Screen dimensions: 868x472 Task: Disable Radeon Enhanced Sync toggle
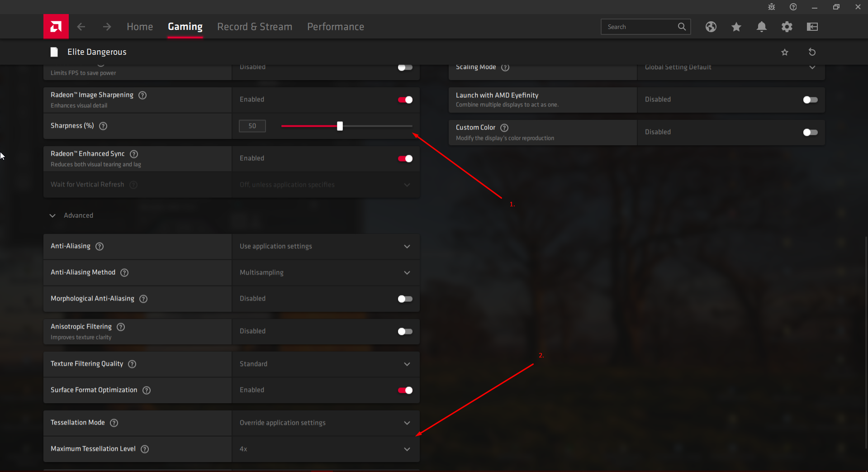[x=405, y=158]
